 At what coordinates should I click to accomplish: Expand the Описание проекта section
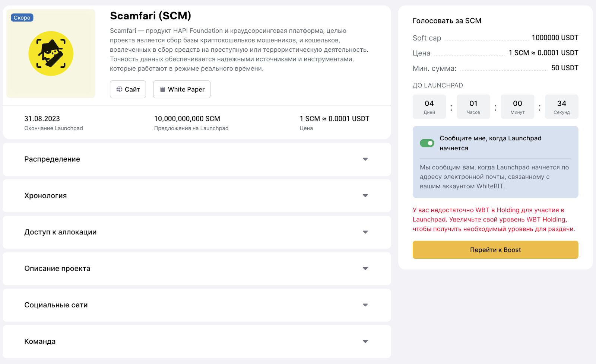(x=197, y=269)
